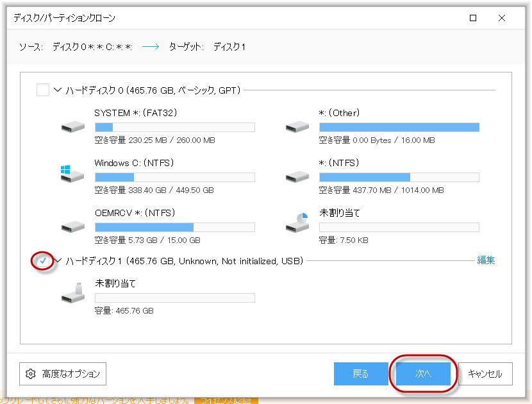Screen dimensions: 532x404
Task: Click '空き容量 230.25 MB / 260.00 MB' text
Action: pos(154,140)
